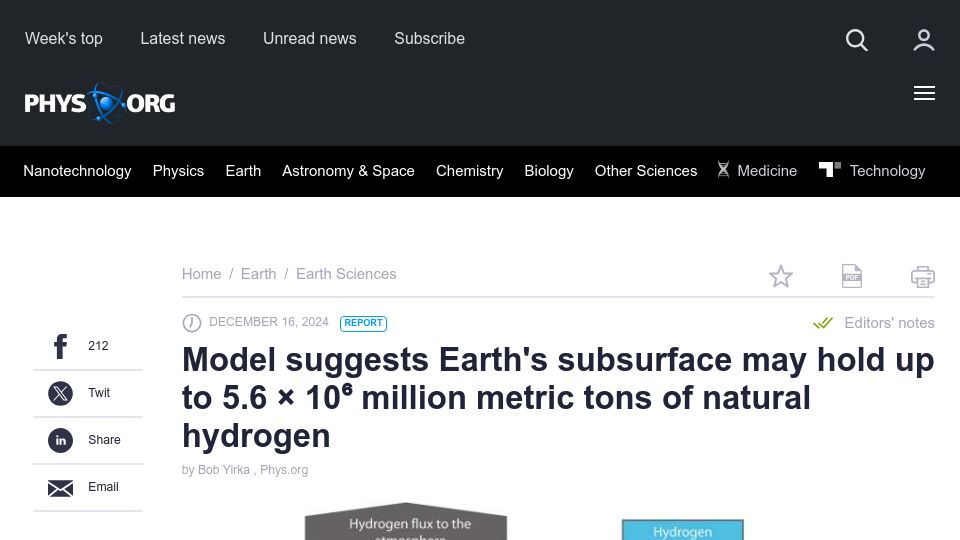Open author Bob Yirka link
This screenshot has width=960, height=540.
pyautogui.click(x=223, y=470)
